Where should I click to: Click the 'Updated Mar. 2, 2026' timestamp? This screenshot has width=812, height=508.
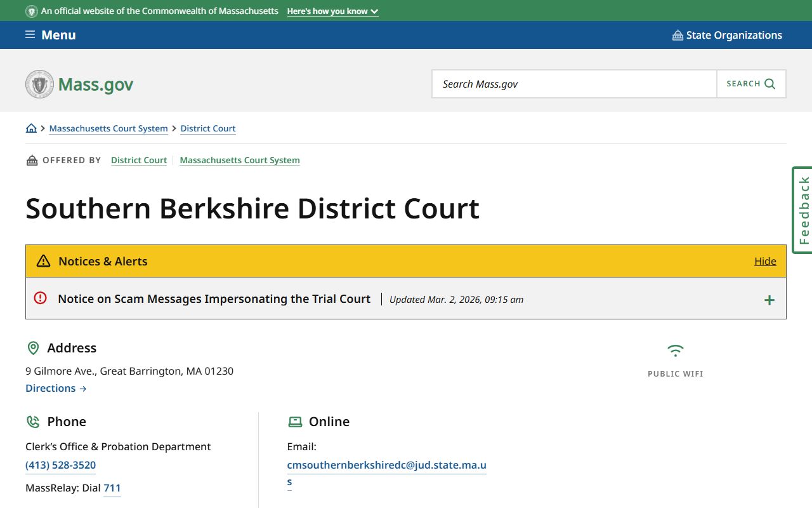tap(457, 300)
